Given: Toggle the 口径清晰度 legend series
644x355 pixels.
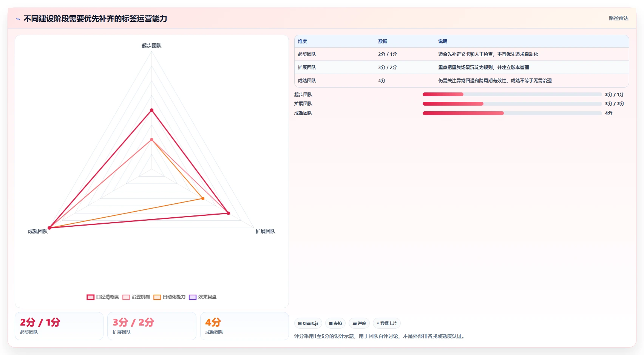Looking at the screenshot, I should (x=103, y=297).
